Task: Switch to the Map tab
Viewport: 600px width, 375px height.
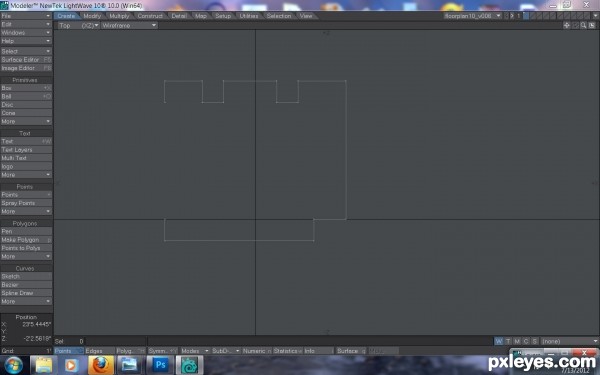Action: (201, 16)
